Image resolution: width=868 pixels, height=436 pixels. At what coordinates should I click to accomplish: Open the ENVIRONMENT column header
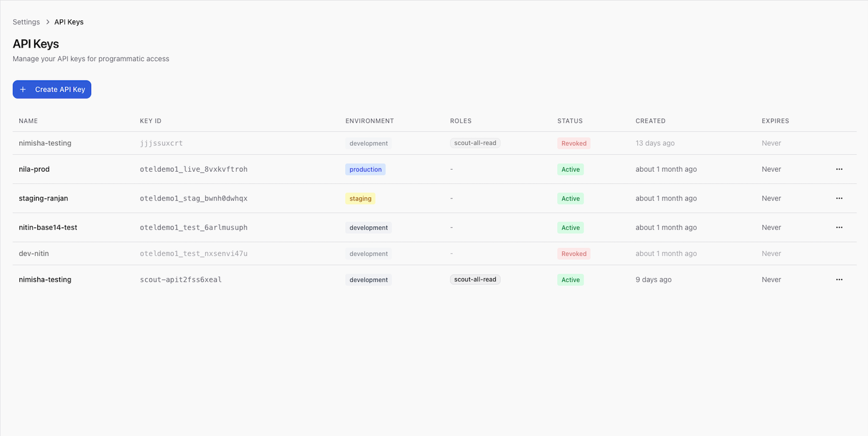tap(369, 121)
